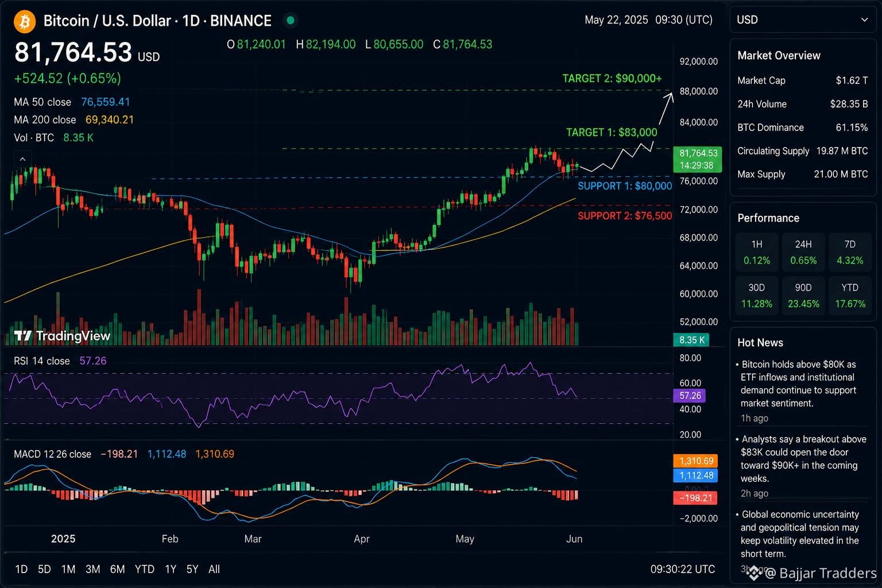Click the MA 50 value 76,559.41
This screenshot has width=882, height=588.
pos(106,102)
